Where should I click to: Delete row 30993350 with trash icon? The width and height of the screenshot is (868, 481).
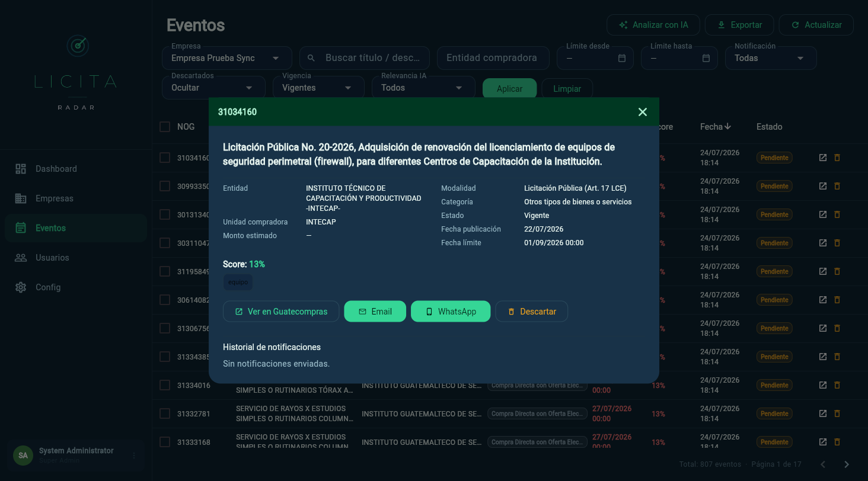point(837,186)
